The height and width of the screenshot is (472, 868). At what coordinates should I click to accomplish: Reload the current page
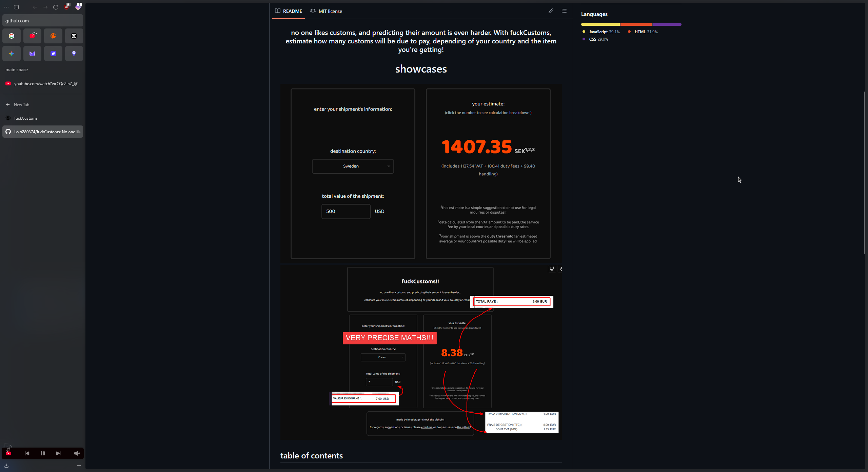tap(56, 7)
